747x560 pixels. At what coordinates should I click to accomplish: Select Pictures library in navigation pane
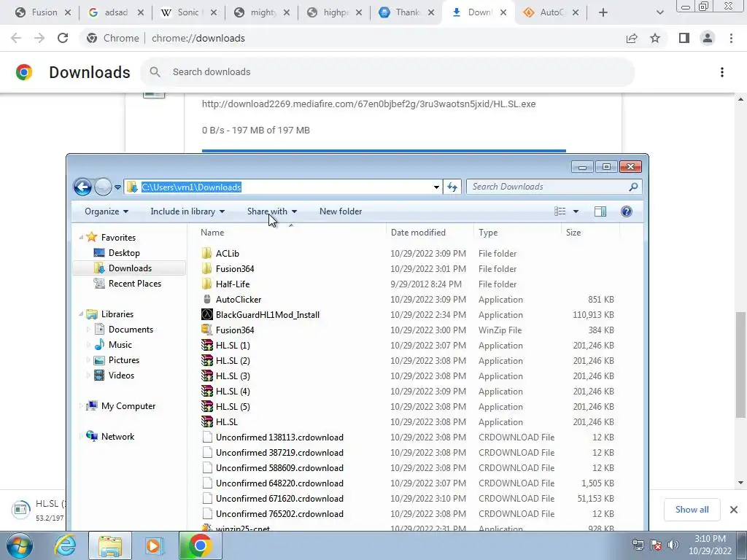123,360
